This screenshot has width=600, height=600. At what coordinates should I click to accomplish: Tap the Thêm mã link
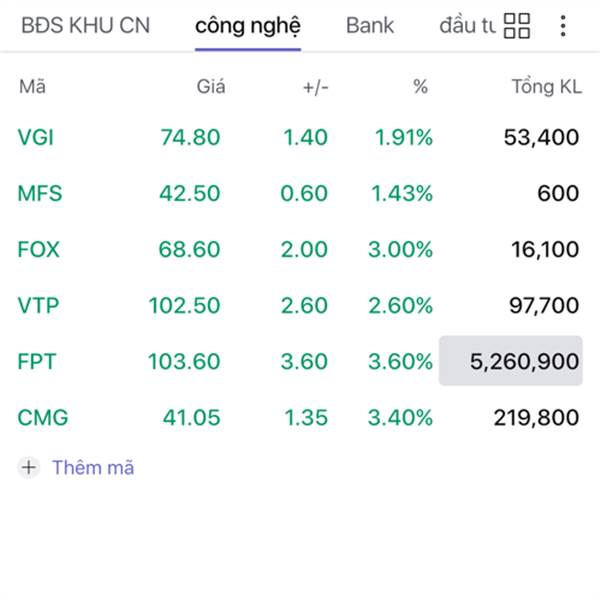92,467
